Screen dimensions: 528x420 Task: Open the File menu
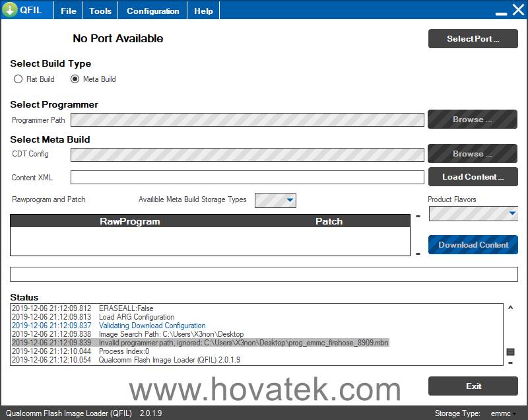click(69, 11)
